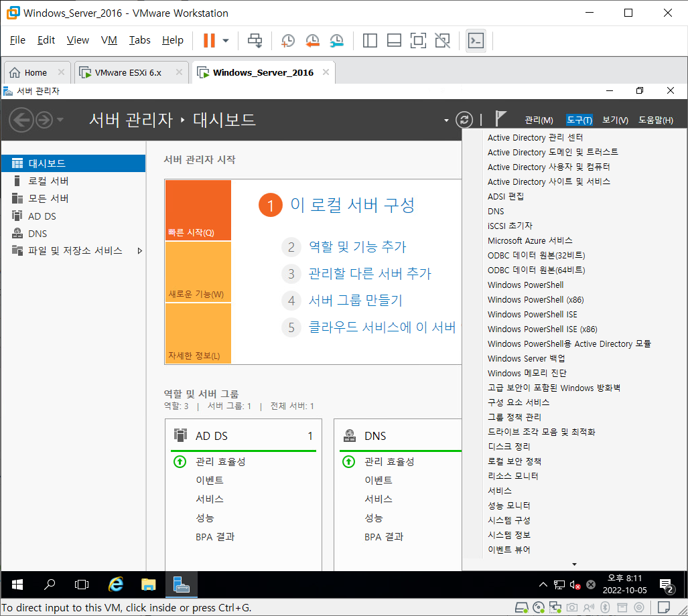
Task: Select DNS in the left sidebar
Action: (x=73, y=234)
